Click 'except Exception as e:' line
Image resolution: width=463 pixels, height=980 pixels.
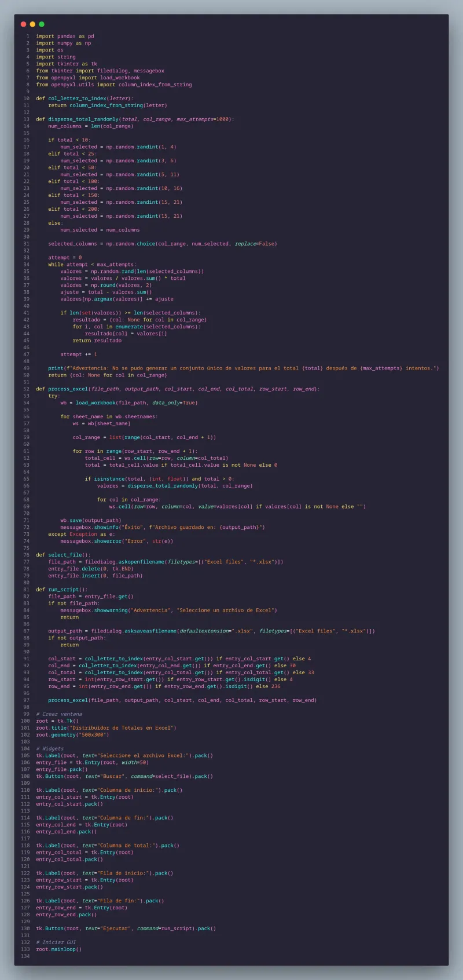[82, 535]
